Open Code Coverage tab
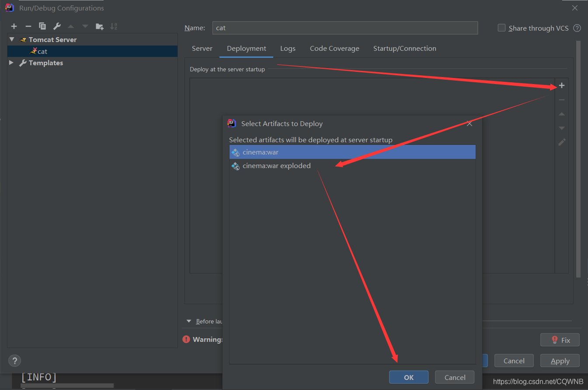Image resolution: width=588 pixels, height=390 pixels. [334, 49]
